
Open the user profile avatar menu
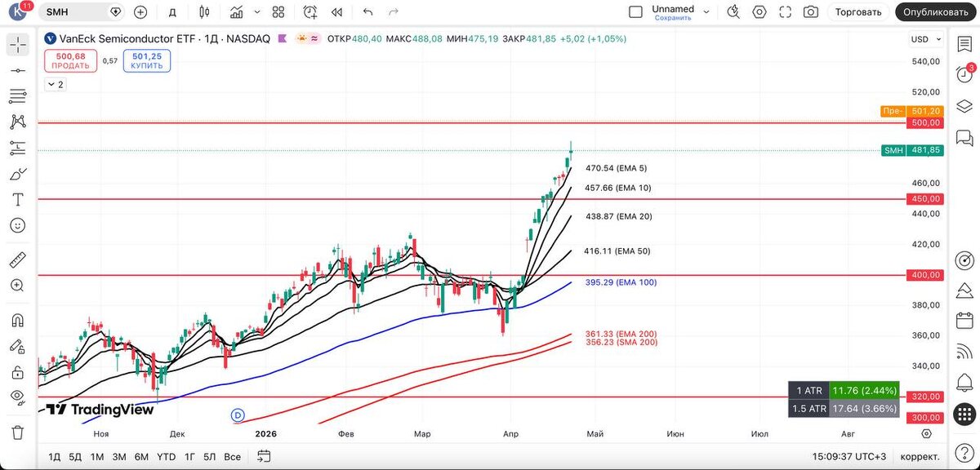pyautogui.click(x=19, y=12)
